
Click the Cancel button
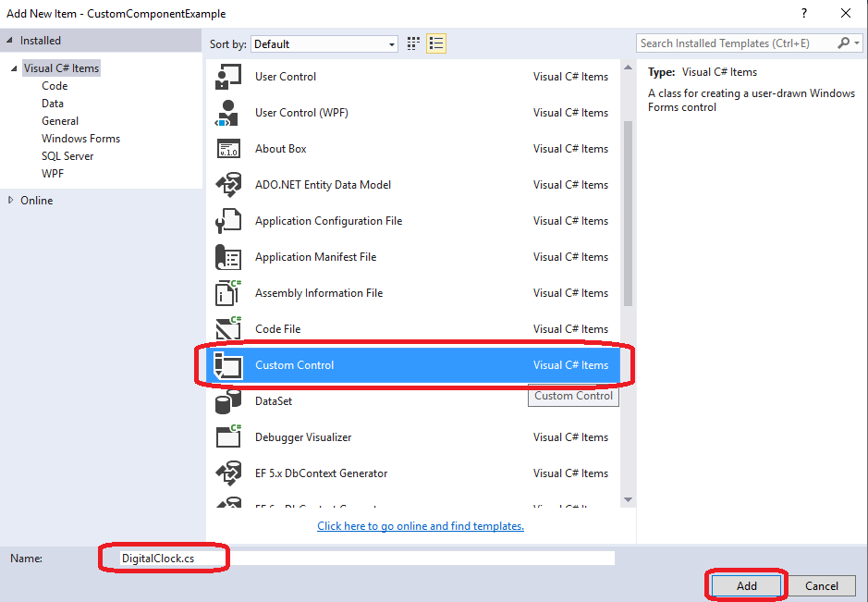click(822, 586)
